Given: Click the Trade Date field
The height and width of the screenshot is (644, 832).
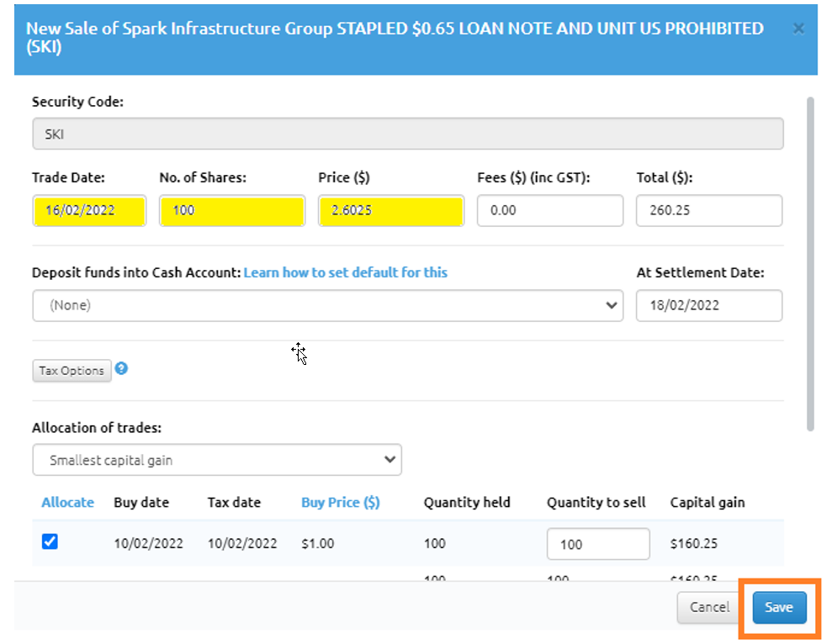Looking at the screenshot, I should pyautogui.click(x=89, y=210).
